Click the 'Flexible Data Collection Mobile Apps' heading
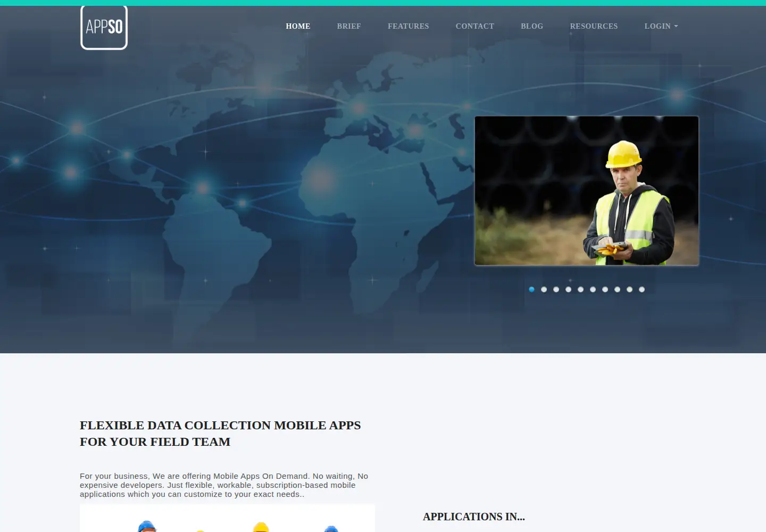 click(220, 434)
